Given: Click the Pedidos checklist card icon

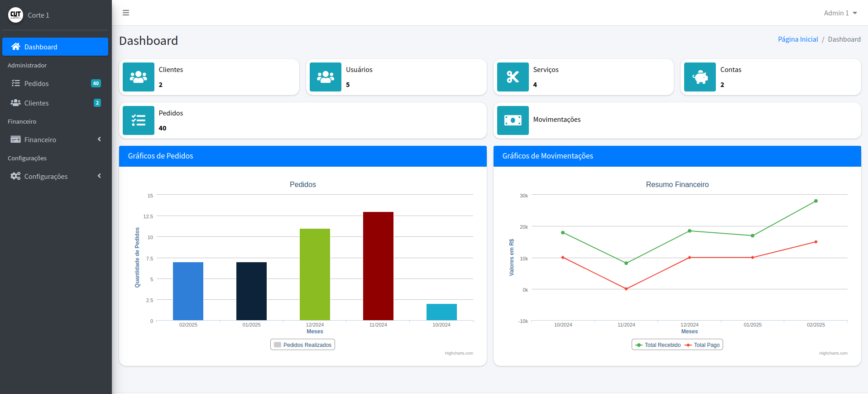Looking at the screenshot, I should [139, 120].
